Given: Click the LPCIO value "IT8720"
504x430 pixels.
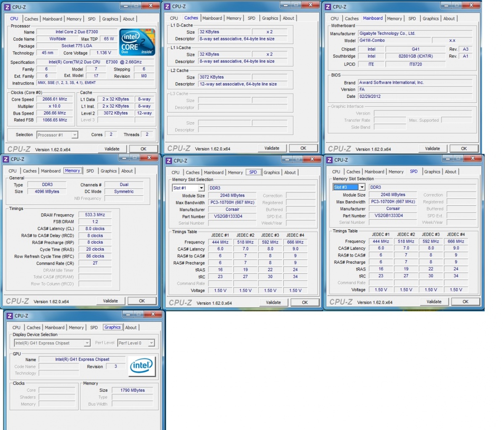Looking at the screenshot, I should point(416,64).
